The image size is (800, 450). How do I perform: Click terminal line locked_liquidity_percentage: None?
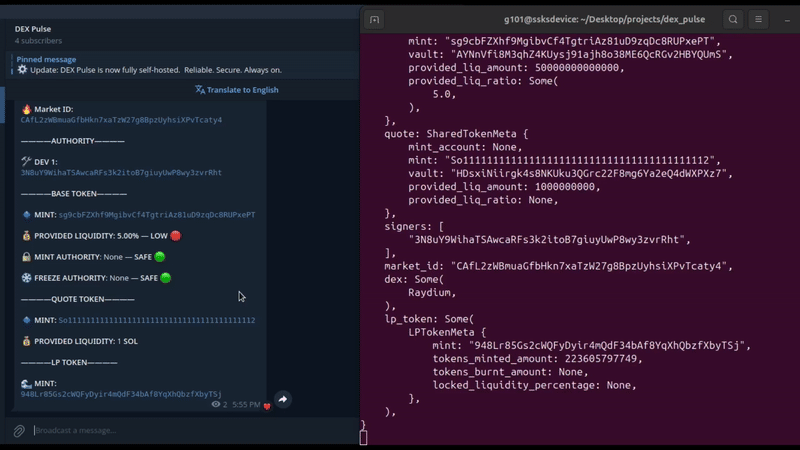(x=535, y=385)
